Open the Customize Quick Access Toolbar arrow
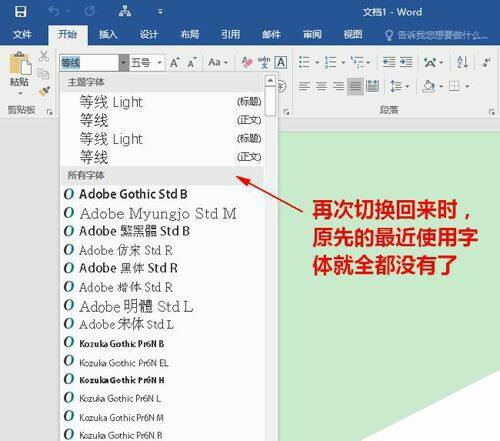This screenshot has width=500, height=441. click(x=160, y=12)
